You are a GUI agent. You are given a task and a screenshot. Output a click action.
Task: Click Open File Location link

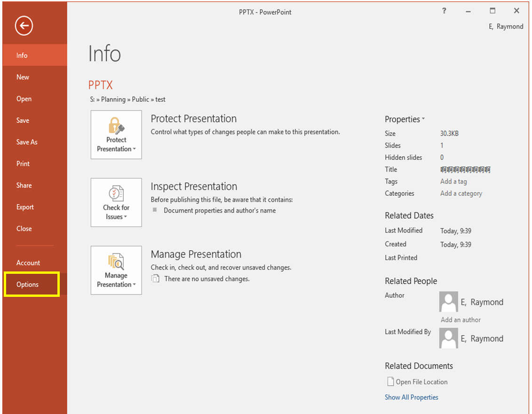click(x=421, y=382)
